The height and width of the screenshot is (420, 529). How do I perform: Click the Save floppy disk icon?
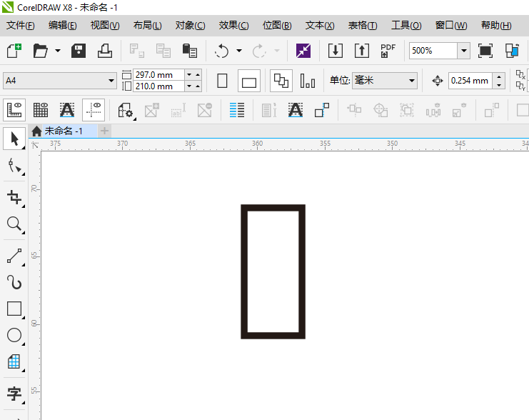pos(79,51)
